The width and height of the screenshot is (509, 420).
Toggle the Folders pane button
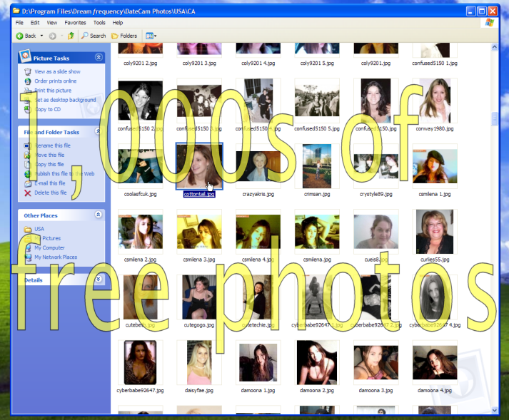point(124,36)
